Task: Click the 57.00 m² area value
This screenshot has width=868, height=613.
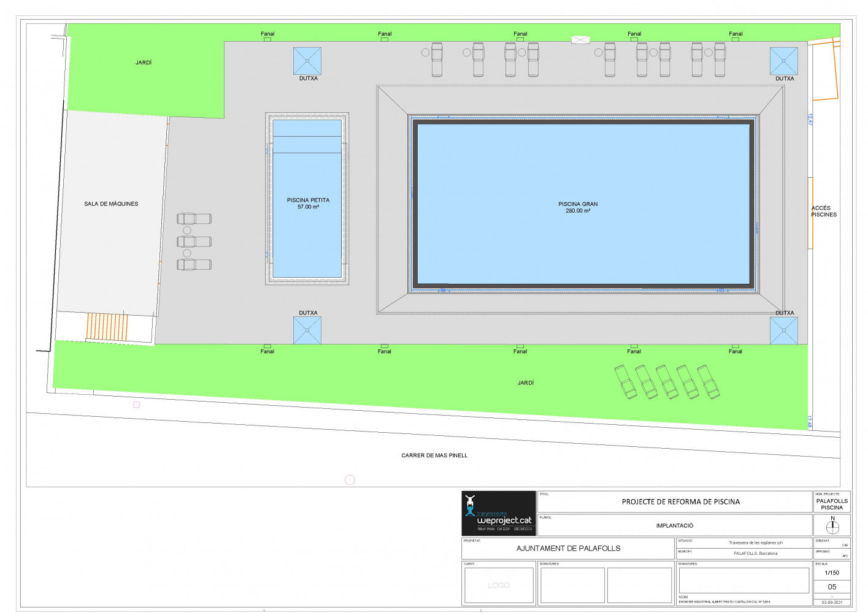Action: pyautogui.click(x=308, y=207)
